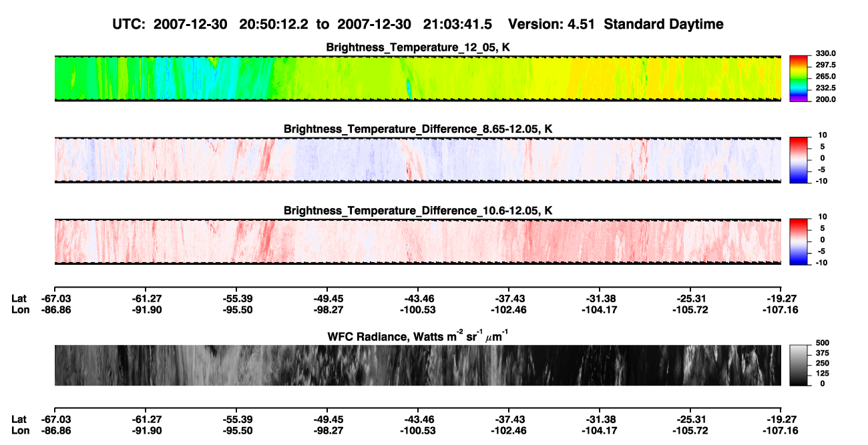
Task: Click longitude -91.90 above the WFC Radiance title
Action: (x=147, y=310)
